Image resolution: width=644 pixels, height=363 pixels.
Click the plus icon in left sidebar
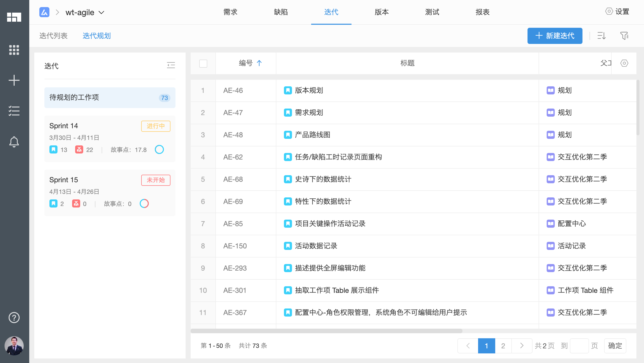(14, 80)
